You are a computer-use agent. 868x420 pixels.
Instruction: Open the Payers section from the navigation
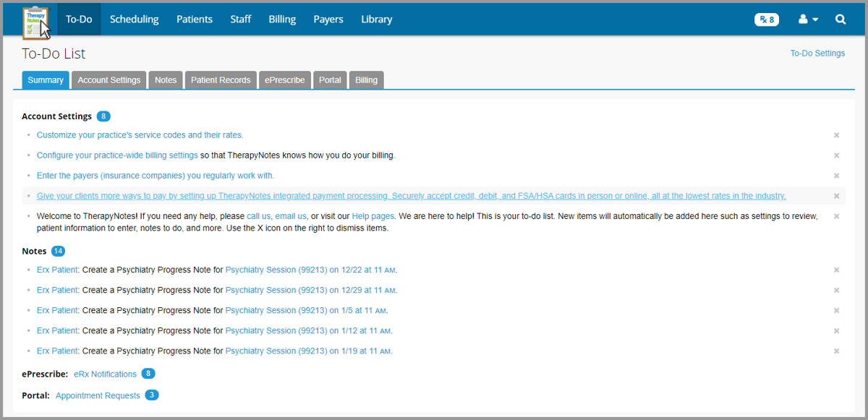pyautogui.click(x=328, y=20)
